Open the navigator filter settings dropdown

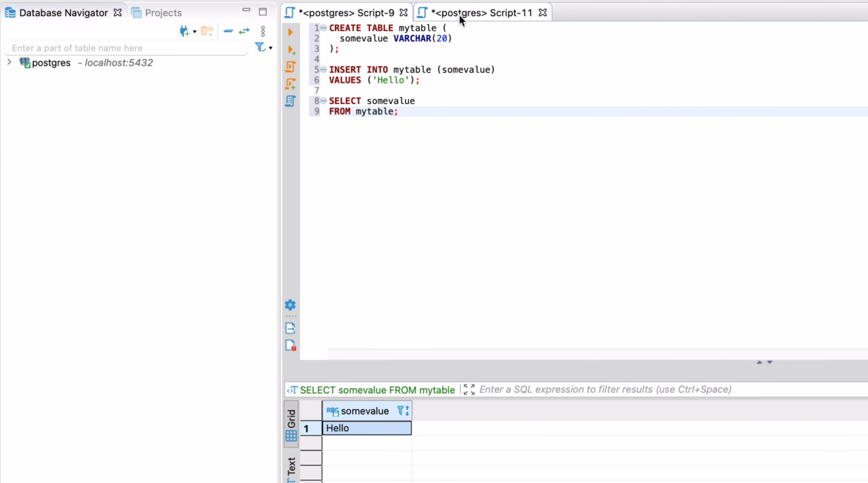coord(270,48)
